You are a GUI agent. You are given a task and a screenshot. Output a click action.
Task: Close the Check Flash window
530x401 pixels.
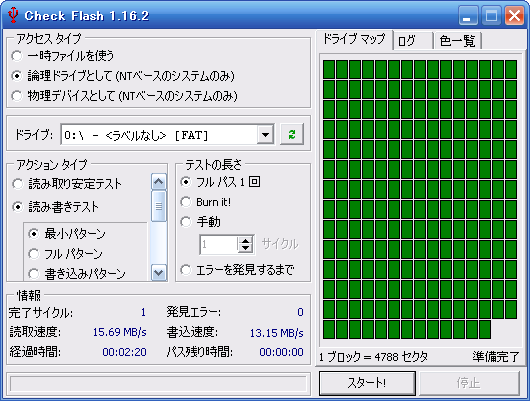pyautogui.click(x=514, y=16)
